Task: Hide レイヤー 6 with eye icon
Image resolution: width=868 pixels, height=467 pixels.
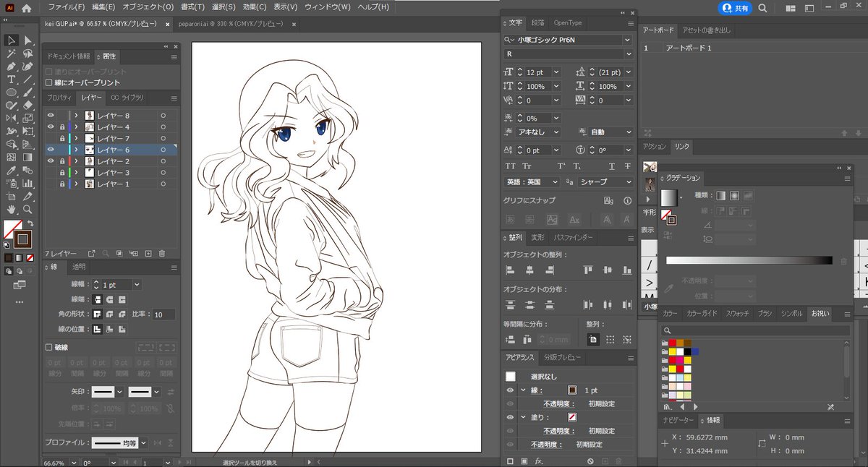Action: tap(51, 150)
